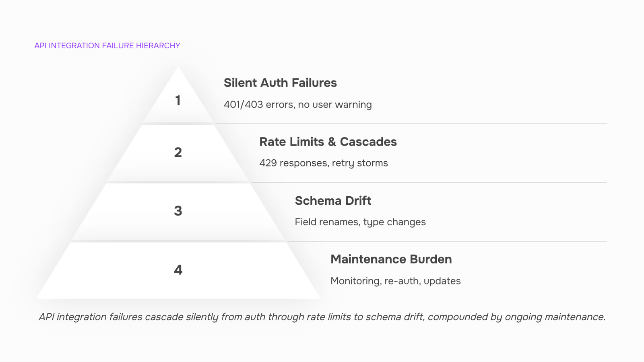
Task: Select pyramid tier number 4
Action: pos(178,270)
